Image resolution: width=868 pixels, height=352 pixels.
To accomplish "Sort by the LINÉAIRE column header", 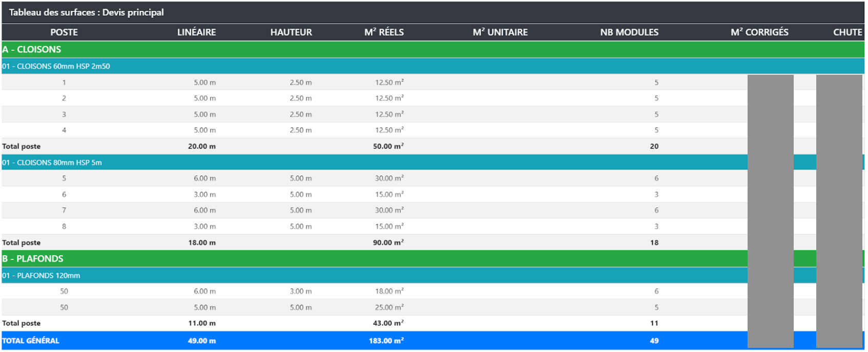I will tap(196, 32).
